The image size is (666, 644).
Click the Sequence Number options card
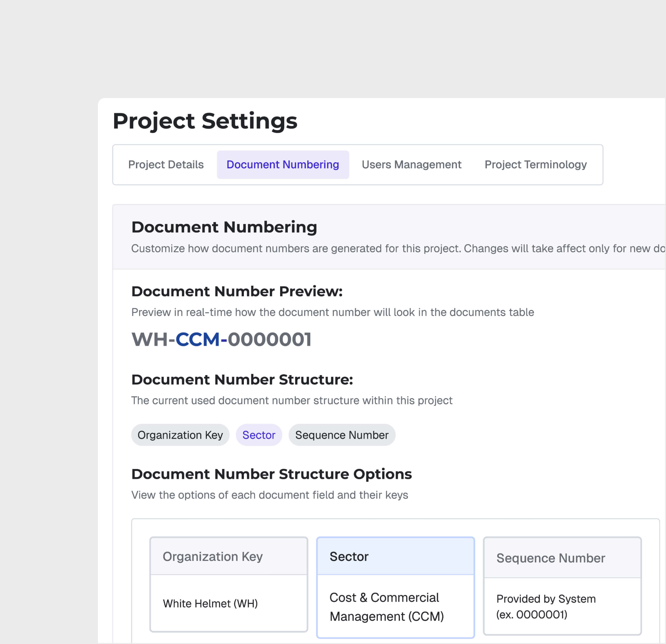point(562,584)
